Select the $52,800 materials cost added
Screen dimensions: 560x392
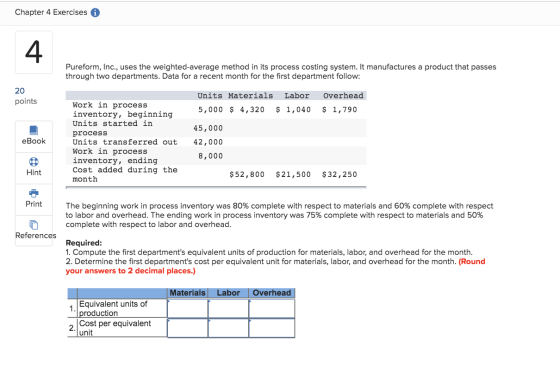[247, 175]
